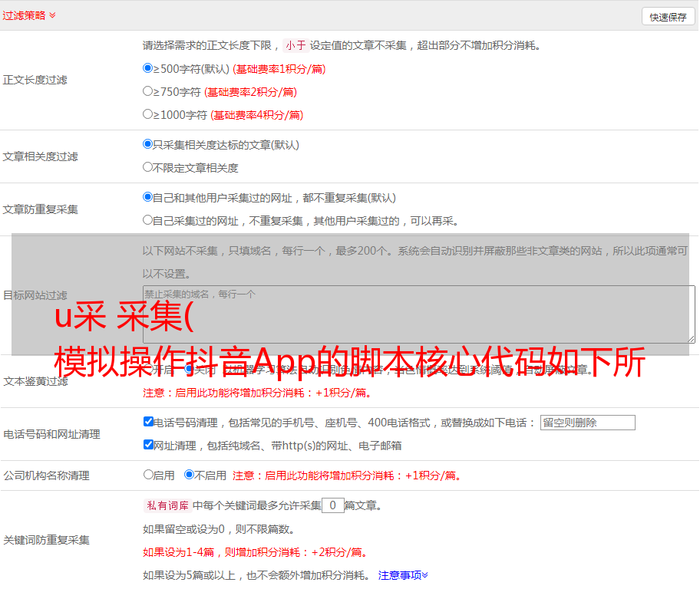The width and height of the screenshot is (700, 589).
Task: Click the keyword article count input box
Action: click(x=332, y=505)
